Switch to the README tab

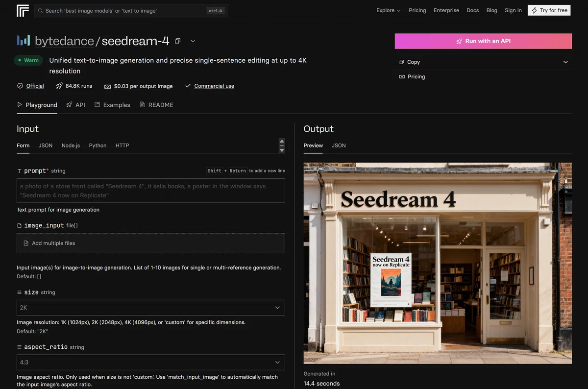tap(156, 105)
